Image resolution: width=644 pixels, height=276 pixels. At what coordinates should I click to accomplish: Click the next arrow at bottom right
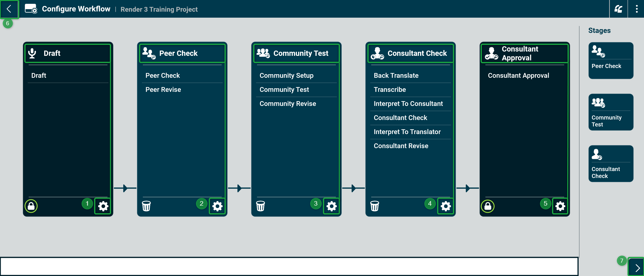pos(637,268)
